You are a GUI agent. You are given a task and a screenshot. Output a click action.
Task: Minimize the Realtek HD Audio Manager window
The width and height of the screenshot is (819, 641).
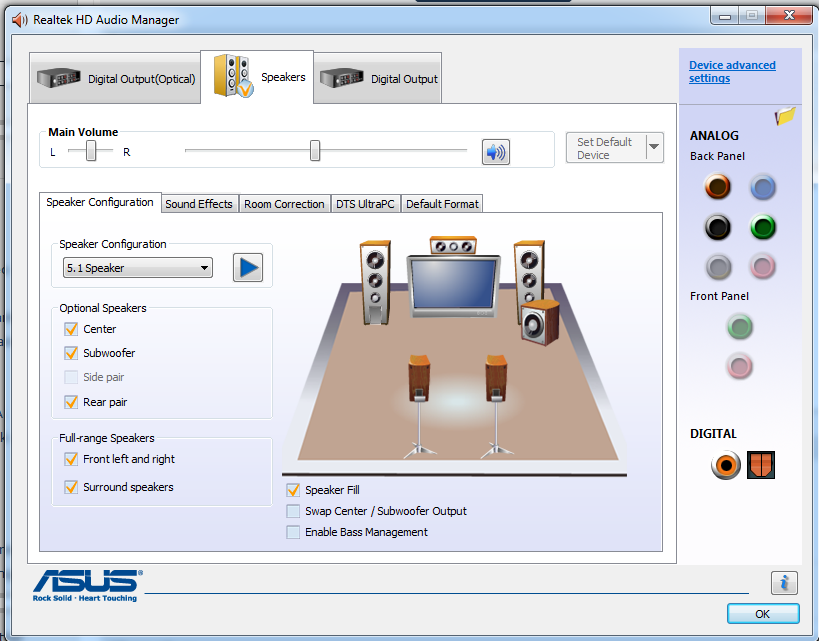pos(724,16)
